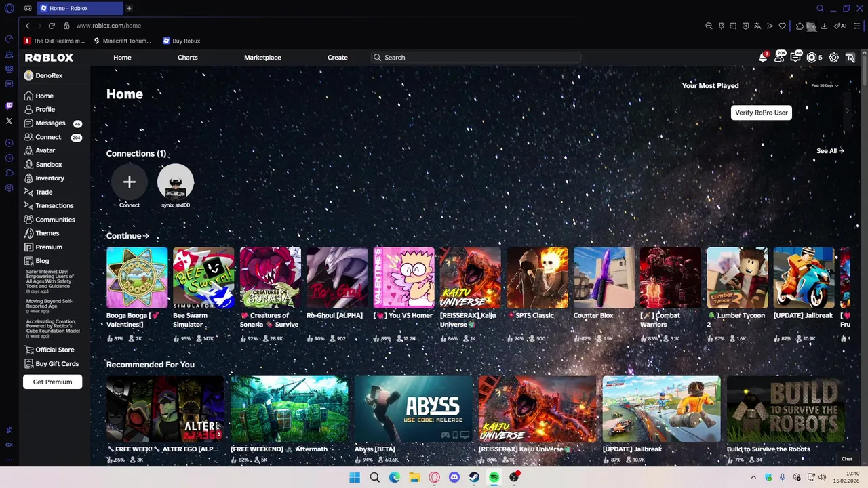The image size is (868, 488).
Task: Open Steam from the taskbar
Action: click(x=474, y=477)
